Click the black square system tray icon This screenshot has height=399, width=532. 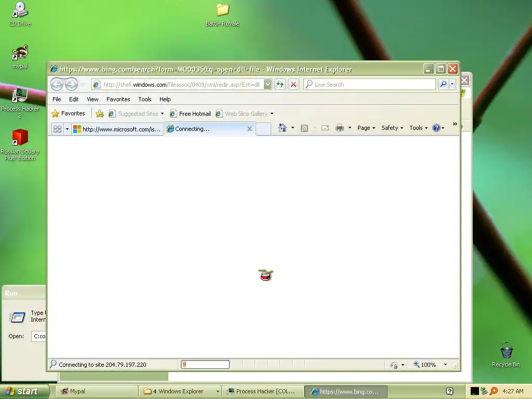click(x=474, y=391)
